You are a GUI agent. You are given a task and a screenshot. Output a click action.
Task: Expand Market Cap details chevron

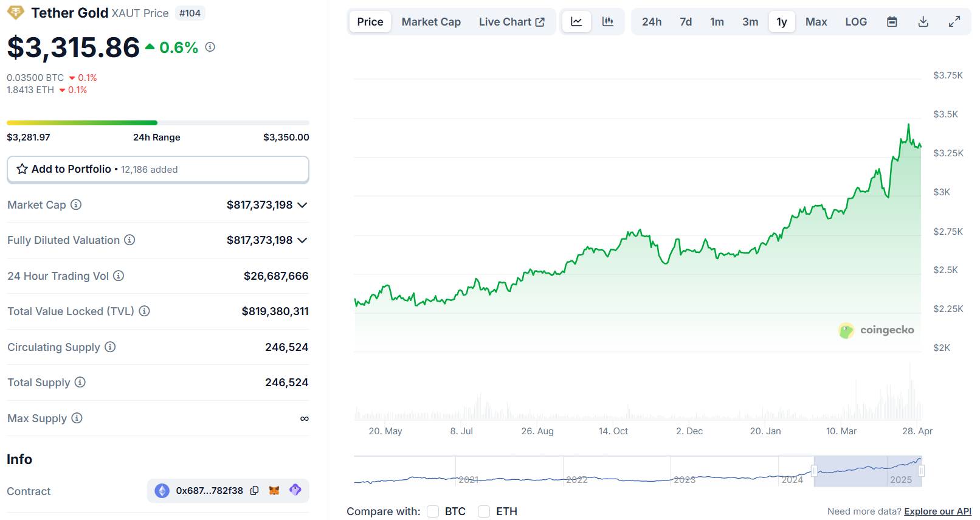(302, 205)
